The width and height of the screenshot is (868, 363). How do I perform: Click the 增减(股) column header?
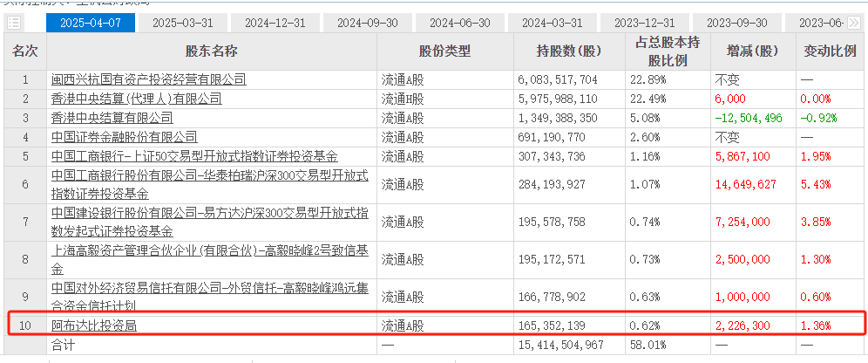(752, 51)
